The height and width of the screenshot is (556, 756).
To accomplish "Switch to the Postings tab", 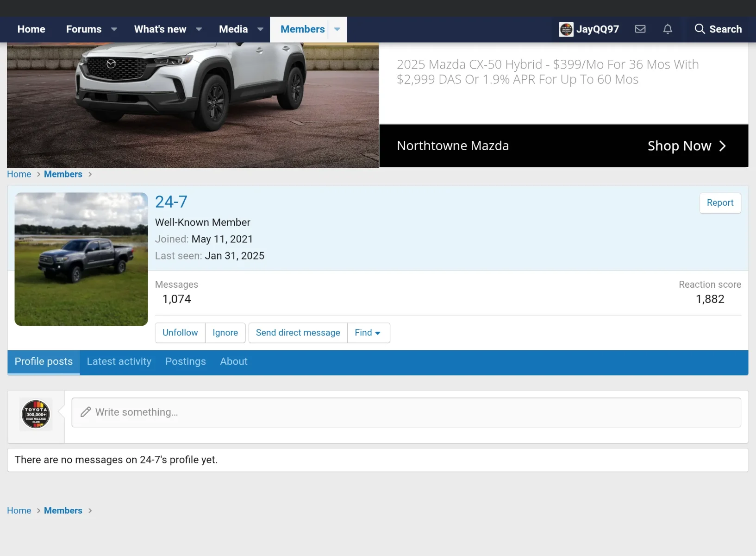I will pyautogui.click(x=185, y=362).
